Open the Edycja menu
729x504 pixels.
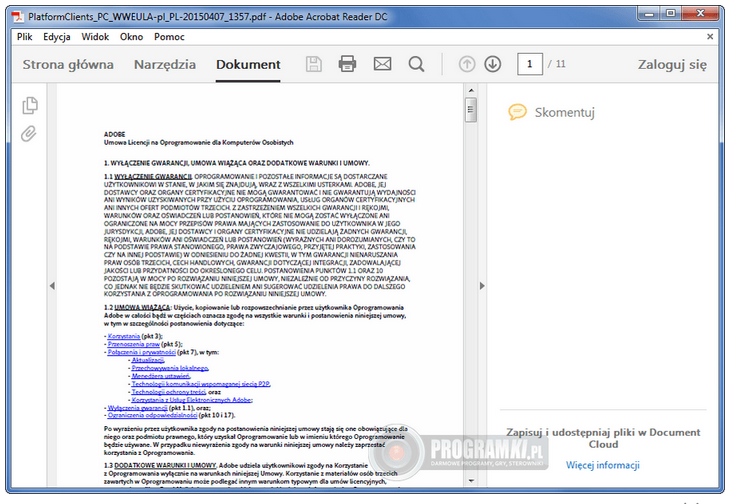point(57,37)
